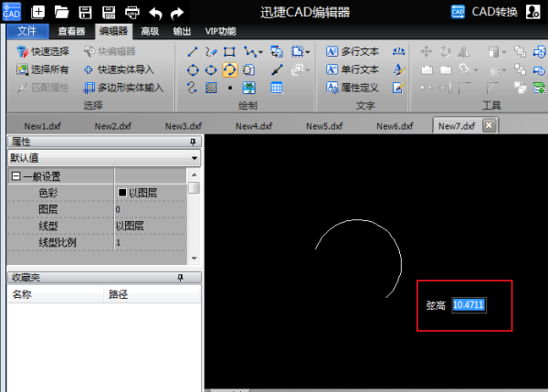Select the rectangle drawing tool
This screenshot has height=392, width=548.
tap(229, 52)
